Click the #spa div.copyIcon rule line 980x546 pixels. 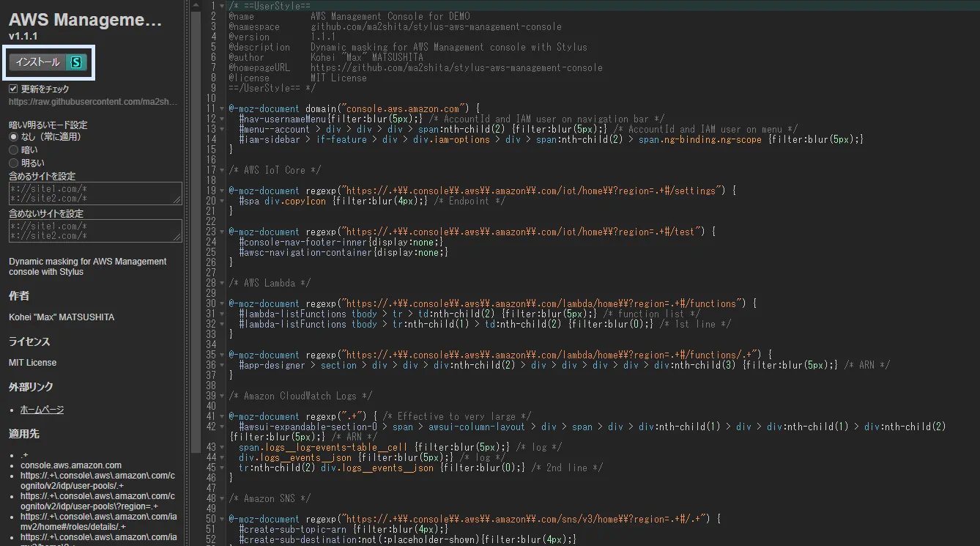pos(372,201)
